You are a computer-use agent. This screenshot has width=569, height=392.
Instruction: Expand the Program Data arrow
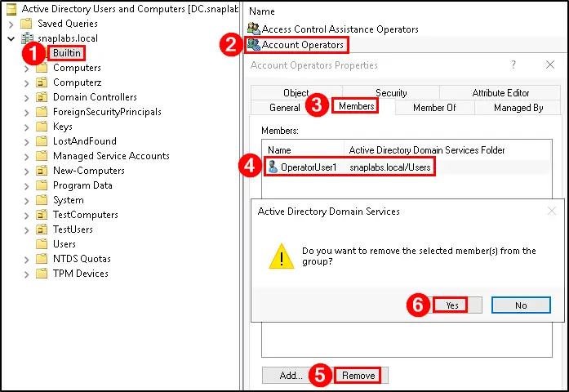(26, 186)
